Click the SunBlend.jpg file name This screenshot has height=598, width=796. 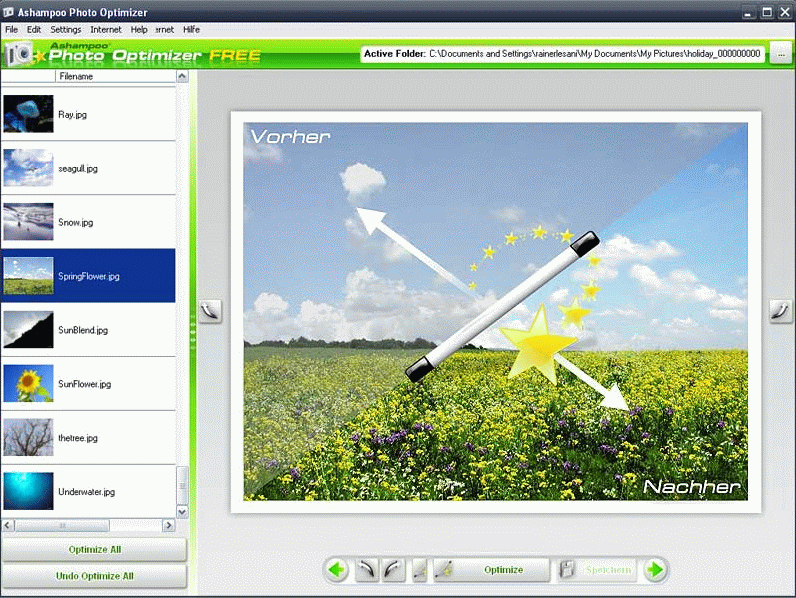[83, 330]
